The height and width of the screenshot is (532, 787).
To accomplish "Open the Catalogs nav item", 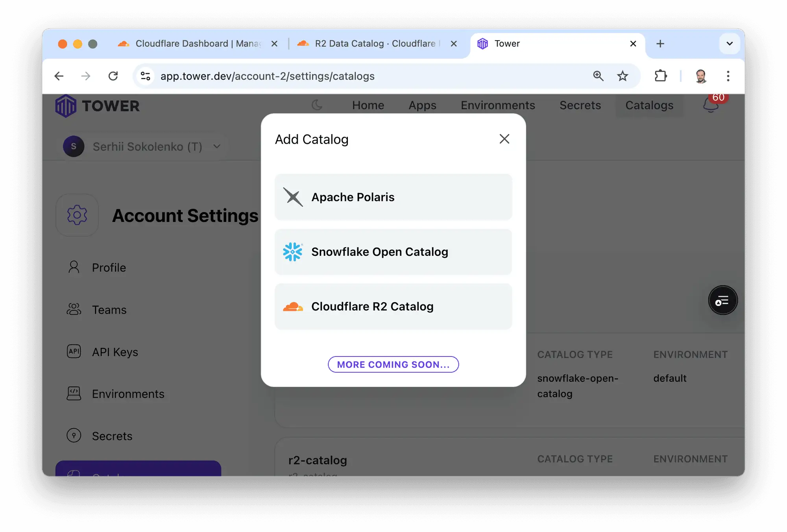I will 649,105.
